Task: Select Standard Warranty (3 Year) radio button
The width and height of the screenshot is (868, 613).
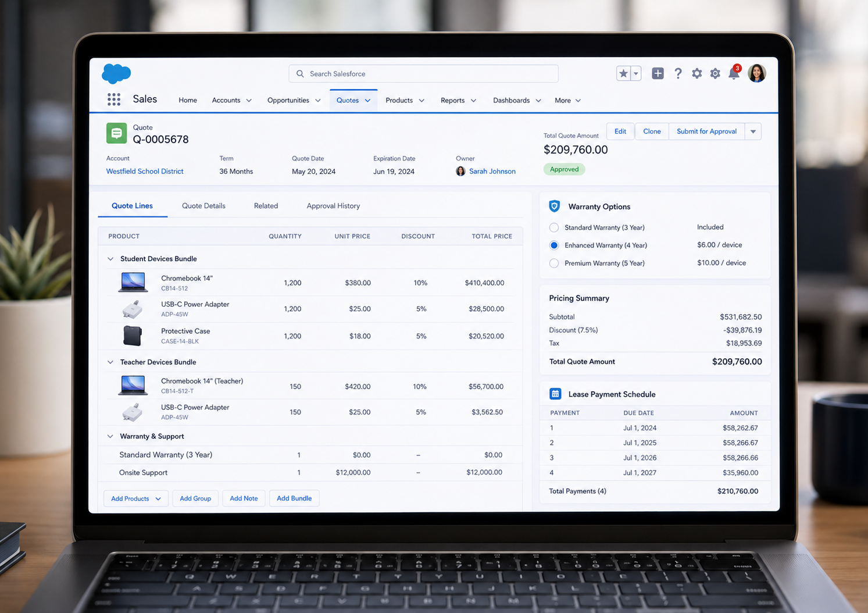Action: pyautogui.click(x=554, y=227)
